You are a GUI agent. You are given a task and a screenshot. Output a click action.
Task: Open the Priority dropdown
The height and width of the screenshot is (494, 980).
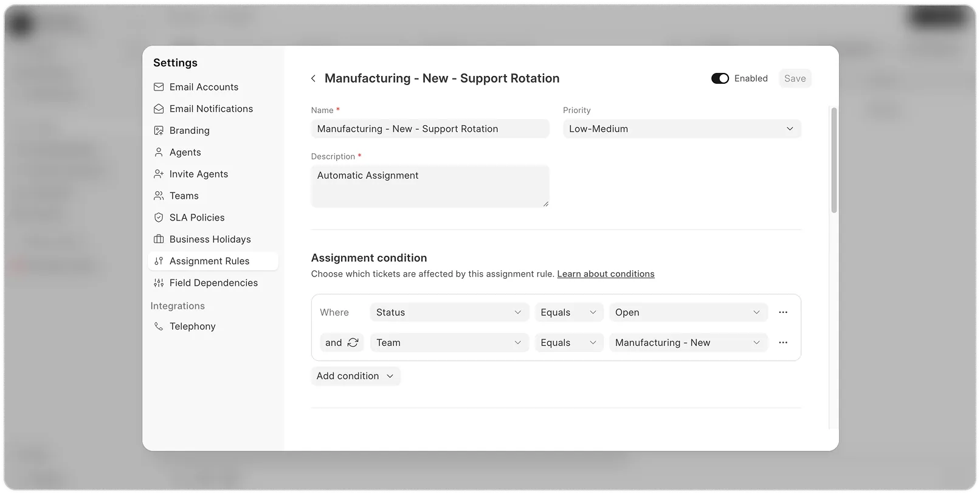[x=682, y=129]
